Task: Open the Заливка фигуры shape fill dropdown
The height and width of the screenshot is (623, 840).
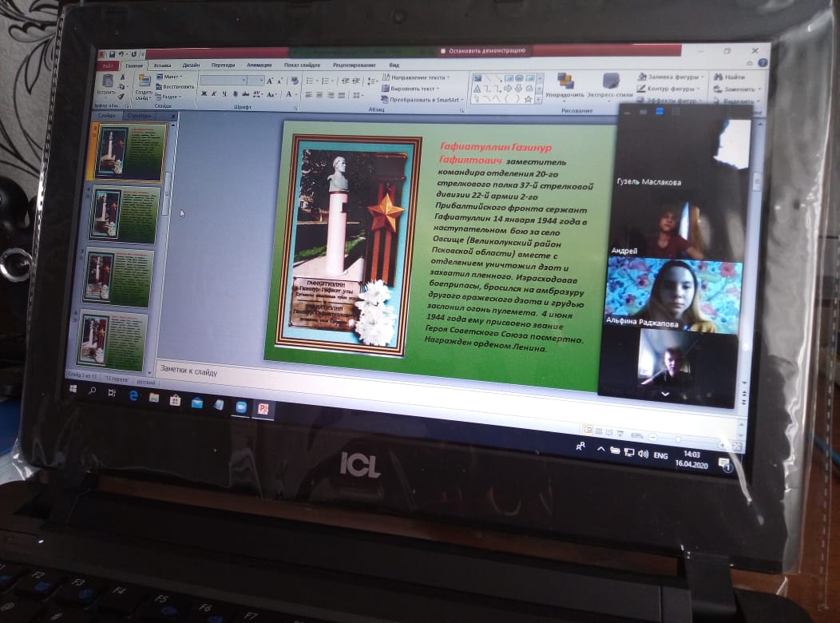Action: (x=672, y=77)
